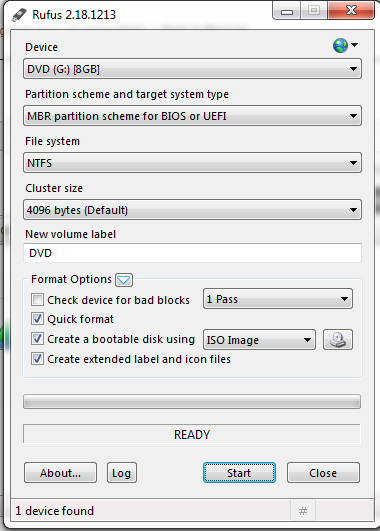Screen dimensions: 380x531
Task: Open the bad blocks 1 Pass dropdown
Action: tap(278, 299)
